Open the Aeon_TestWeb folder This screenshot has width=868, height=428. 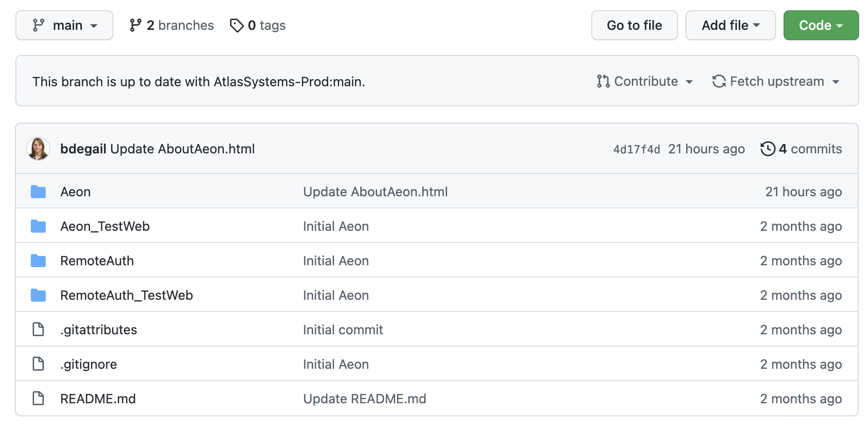click(105, 226)
